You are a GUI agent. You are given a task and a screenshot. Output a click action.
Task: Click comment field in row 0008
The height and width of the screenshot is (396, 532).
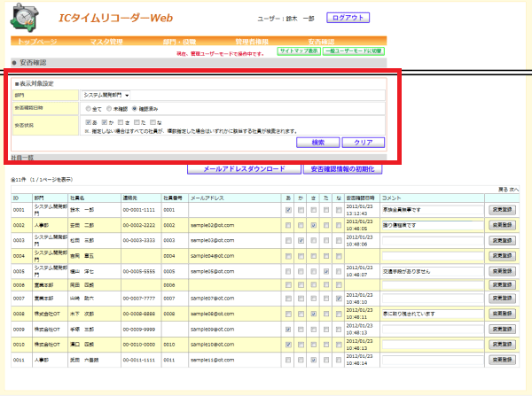tap(433, 314)
